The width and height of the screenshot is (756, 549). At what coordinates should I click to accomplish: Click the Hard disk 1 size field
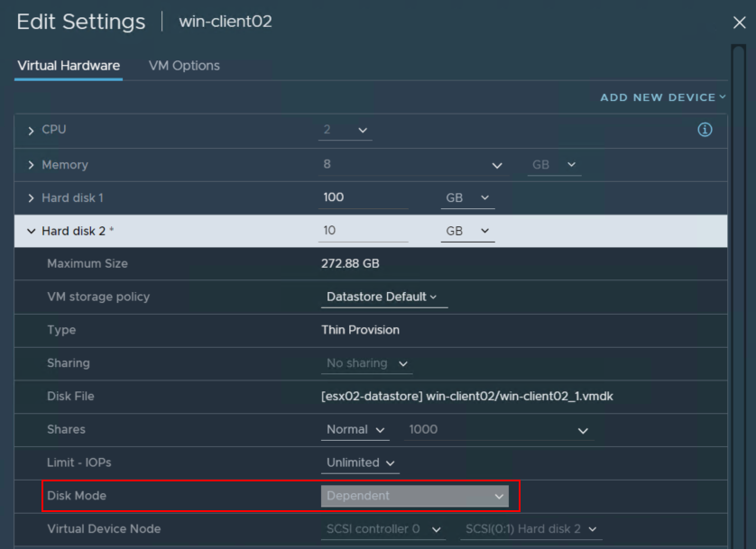(364, 197)
